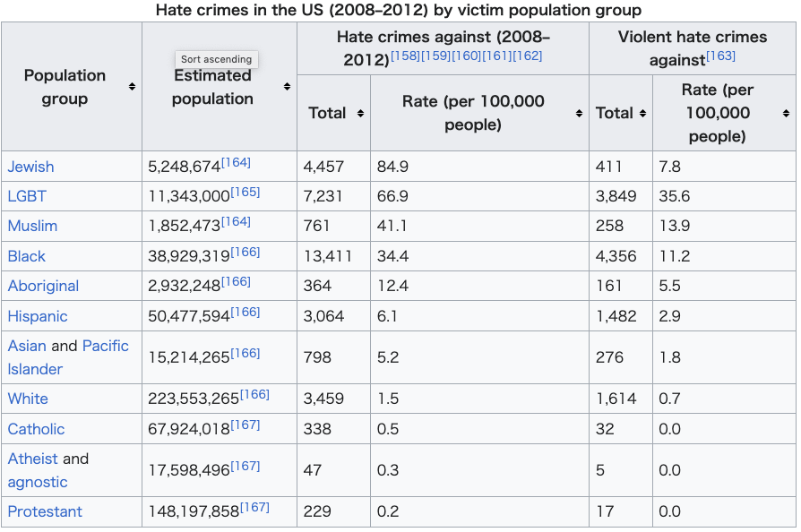Open the LGBT article link
The height and width of the screenshot is (532, 801).
[27, 196]
